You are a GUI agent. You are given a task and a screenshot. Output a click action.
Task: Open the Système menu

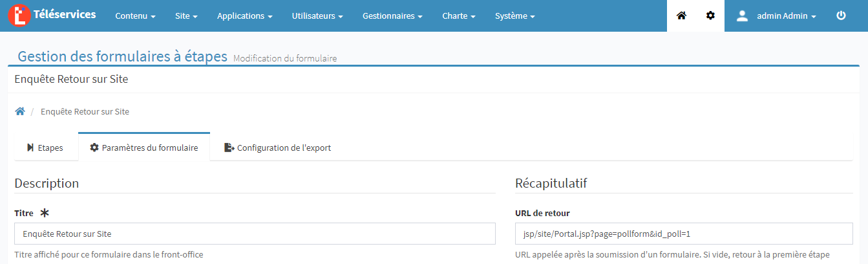[514, 16]
